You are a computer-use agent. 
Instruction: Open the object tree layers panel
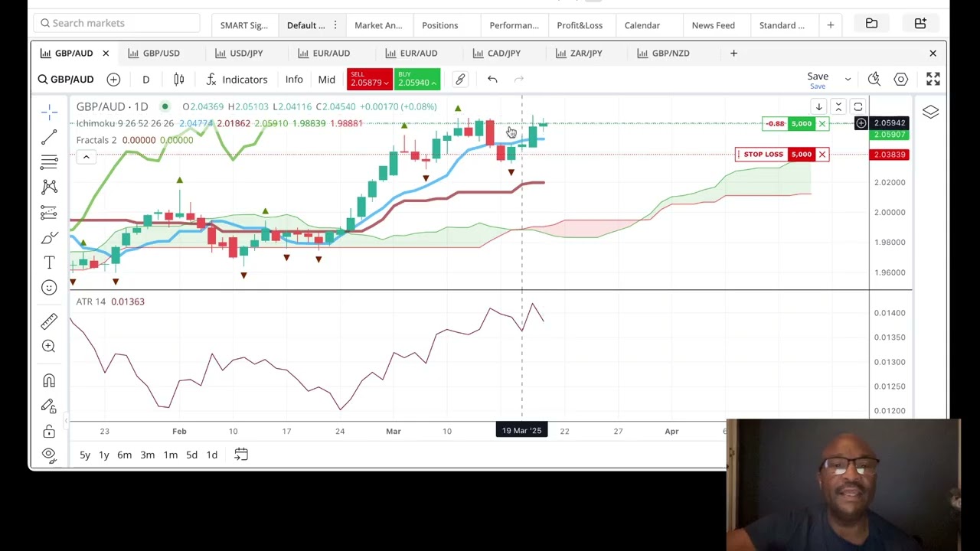930,112
